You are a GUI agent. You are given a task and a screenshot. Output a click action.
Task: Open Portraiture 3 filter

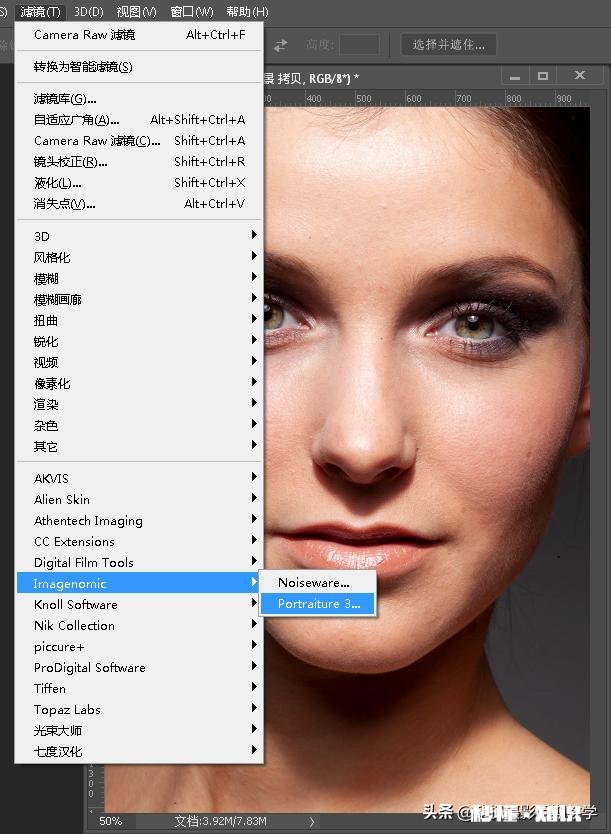point(318,604)
